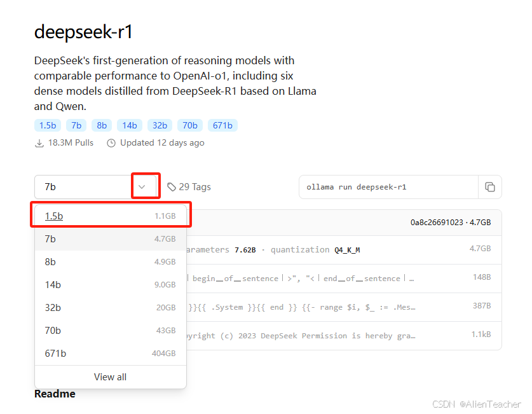The width and height of the screenshot is (532, 414).
Task: Click the 8b tag pill
Action: pyautogui.click(x=102, y=125)
